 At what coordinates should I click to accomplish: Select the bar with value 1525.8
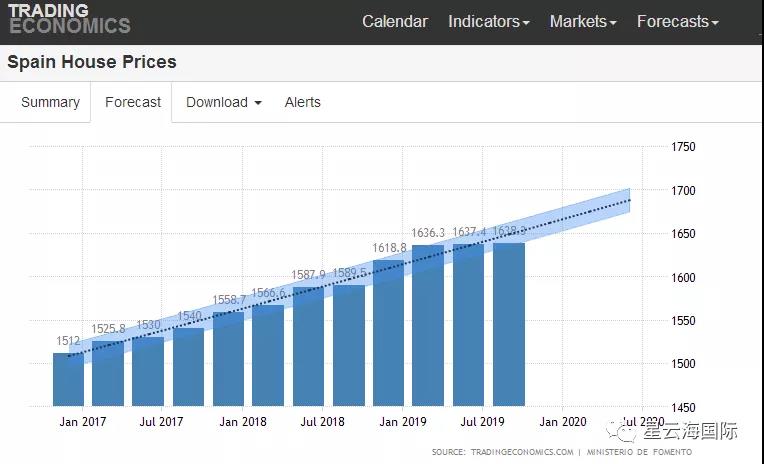click(x=108, y=373)
